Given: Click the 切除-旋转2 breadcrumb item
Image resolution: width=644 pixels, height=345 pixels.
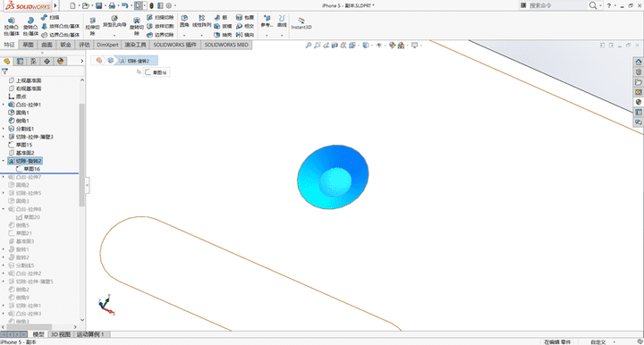Looking at the screenshot, I should coord(136,61).
